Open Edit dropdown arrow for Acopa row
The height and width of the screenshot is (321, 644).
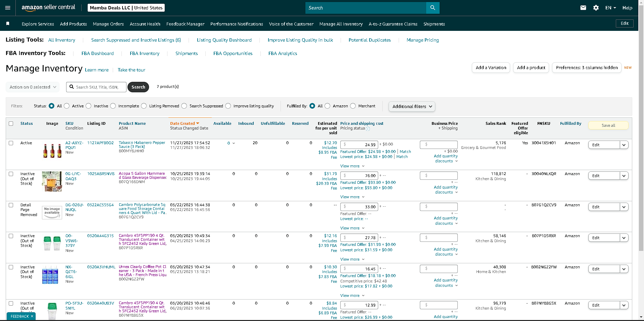pyautogui.click(x=624, y=176)
